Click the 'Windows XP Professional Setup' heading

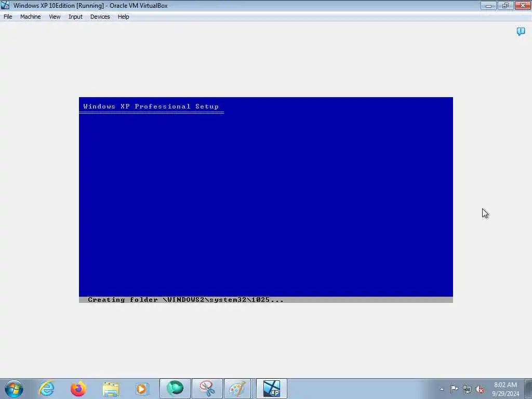click(151, 106)
